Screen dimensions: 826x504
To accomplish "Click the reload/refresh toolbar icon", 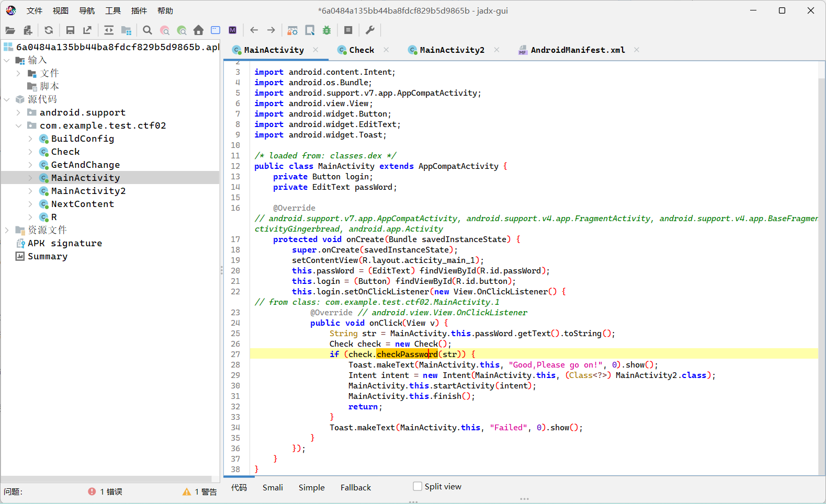I will (x=49, y=30).
